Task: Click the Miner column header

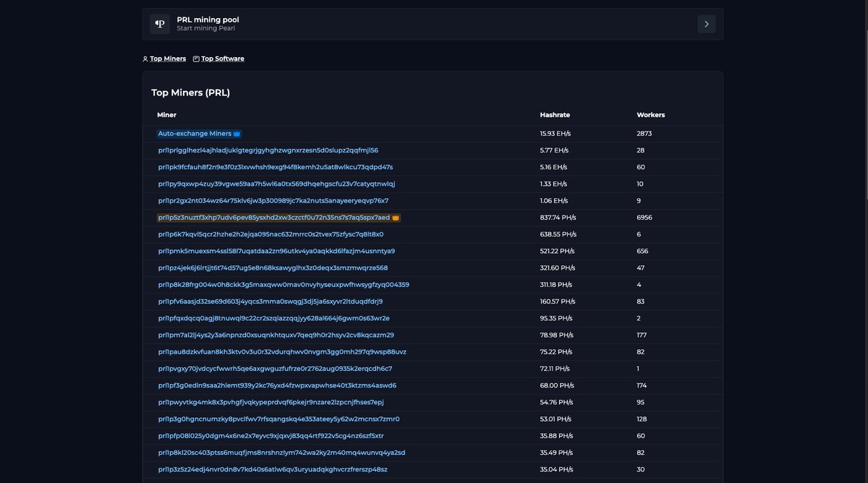Action: tap(166, 115)
